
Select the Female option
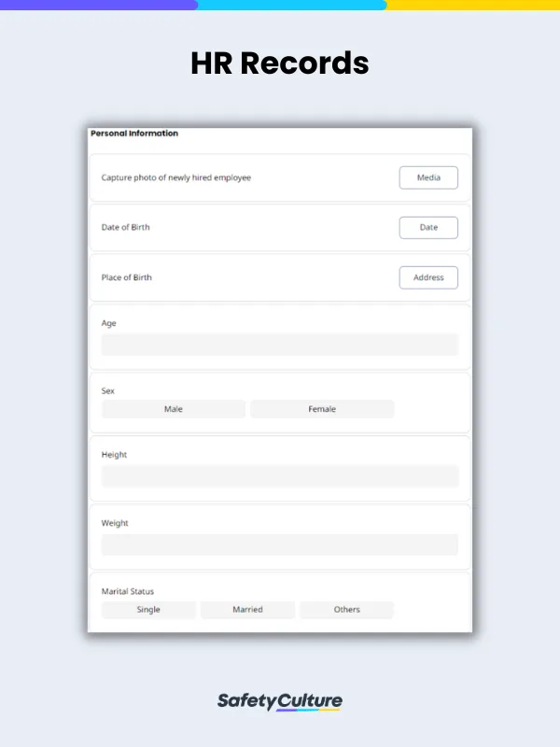(322, 408)
